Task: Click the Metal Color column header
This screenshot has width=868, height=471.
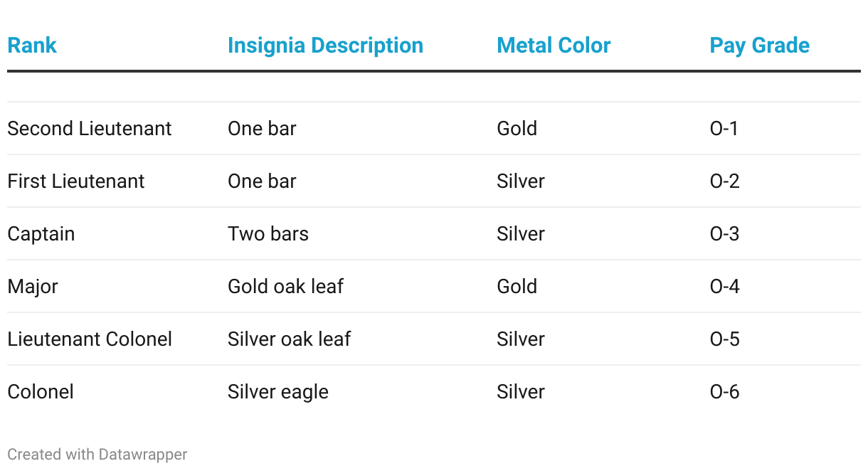Action: 554,46
